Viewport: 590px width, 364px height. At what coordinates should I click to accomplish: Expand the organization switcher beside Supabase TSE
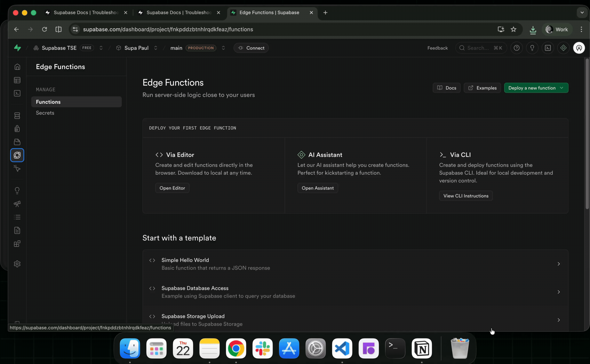[101, 48]
